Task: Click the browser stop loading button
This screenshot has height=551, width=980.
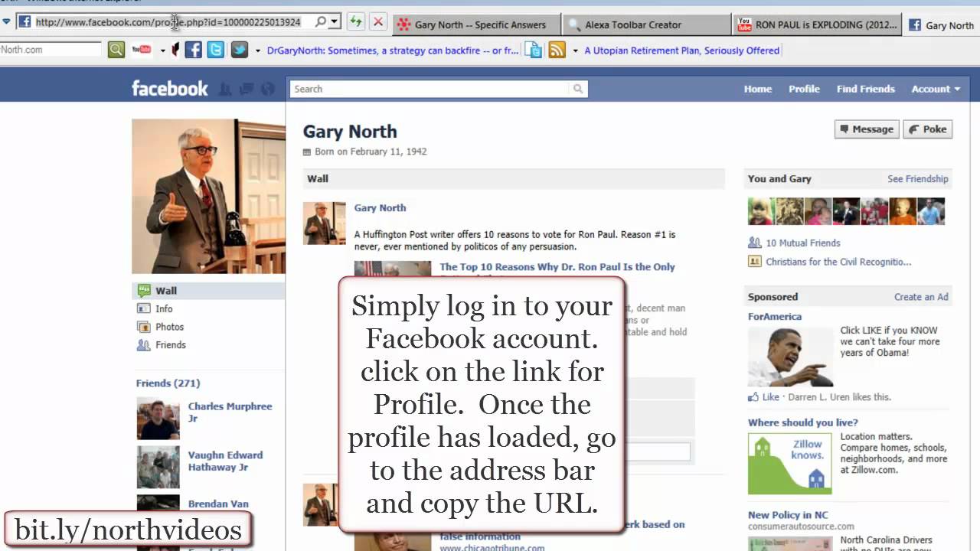Action: point(377,22)
